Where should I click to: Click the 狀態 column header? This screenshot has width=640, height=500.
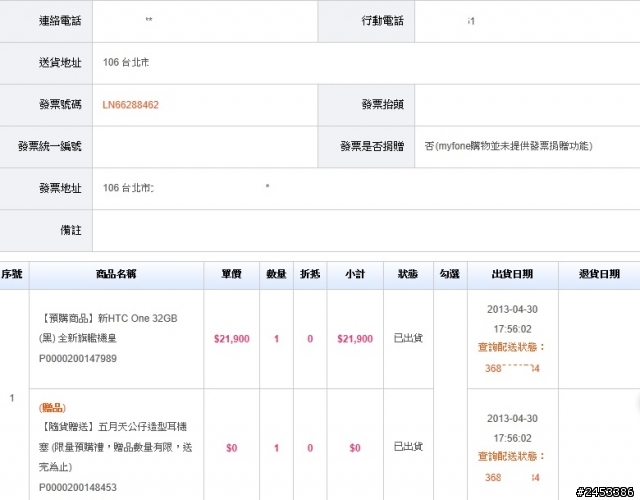[x=407, y=275]
